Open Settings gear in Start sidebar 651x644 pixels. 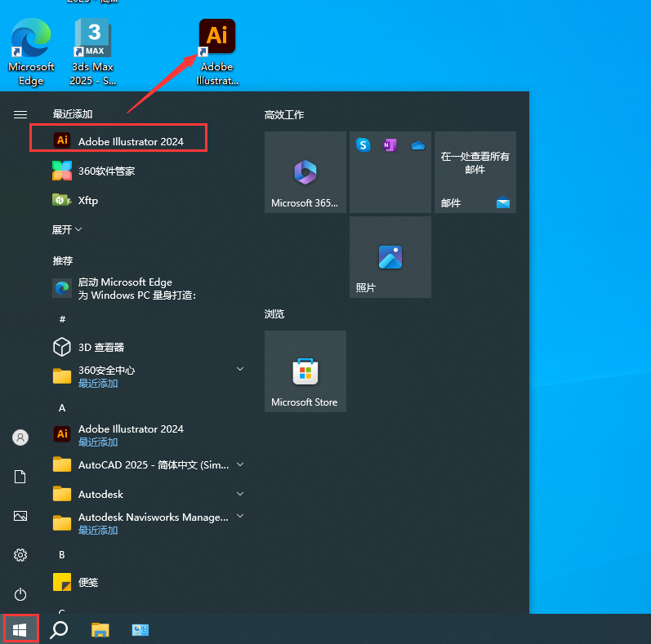click(20, 555)
